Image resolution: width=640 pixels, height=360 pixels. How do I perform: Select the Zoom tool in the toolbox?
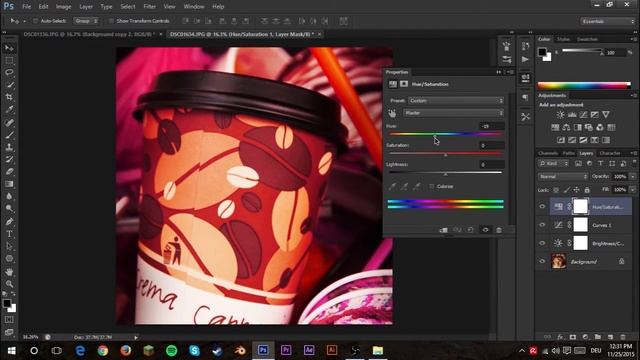pos(9,284)
